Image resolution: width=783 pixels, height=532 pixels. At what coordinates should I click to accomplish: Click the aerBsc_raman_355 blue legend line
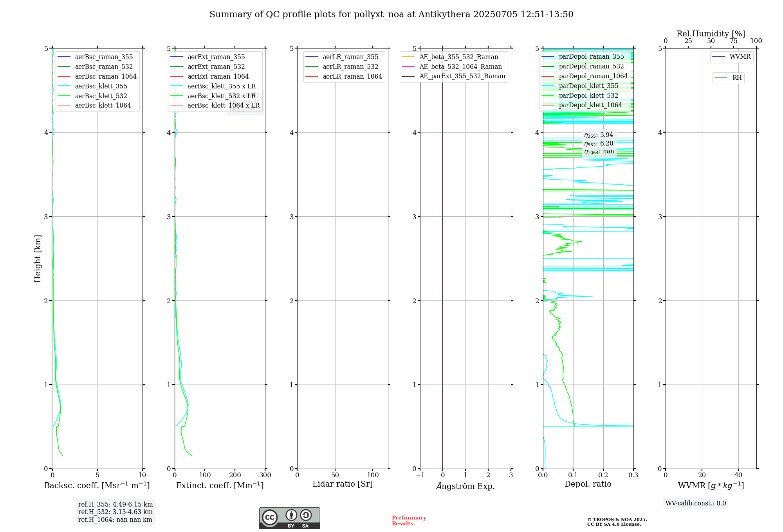tap(64, 57)
